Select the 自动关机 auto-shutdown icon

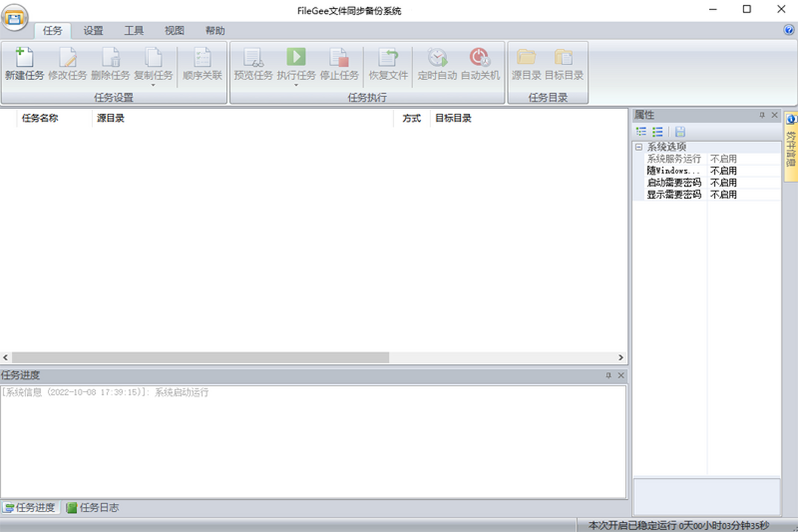481,63
